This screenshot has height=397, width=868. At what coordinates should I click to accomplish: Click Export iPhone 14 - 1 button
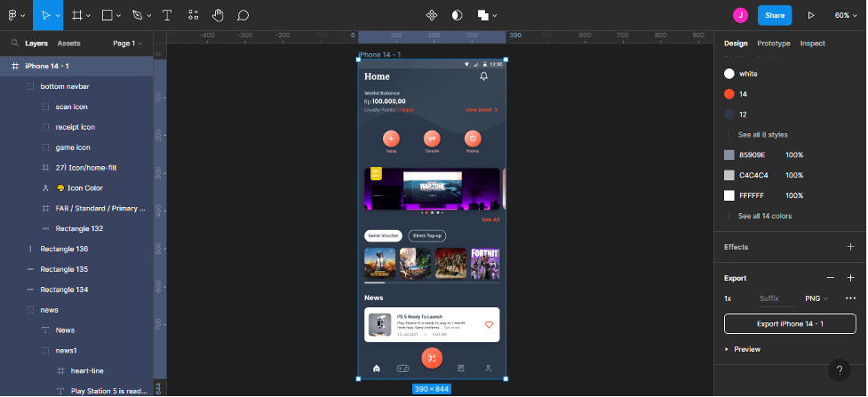pyautogui.click(x=790, y=324)
